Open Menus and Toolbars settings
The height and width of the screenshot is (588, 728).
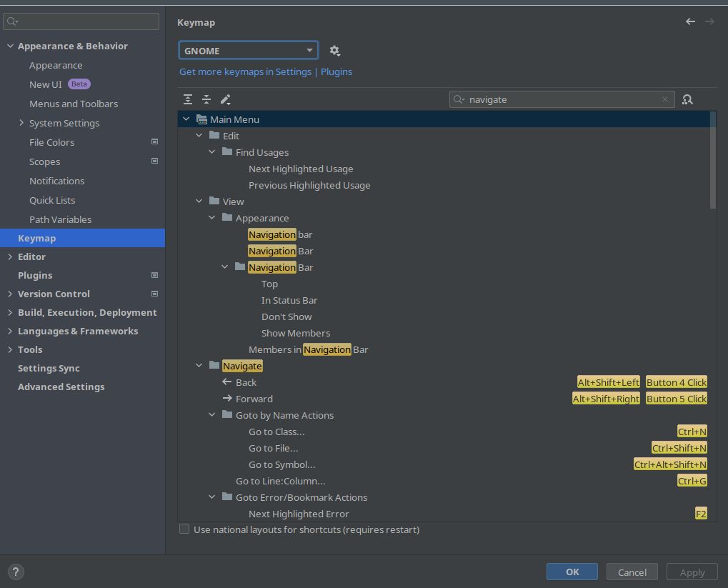pos(74,104)
